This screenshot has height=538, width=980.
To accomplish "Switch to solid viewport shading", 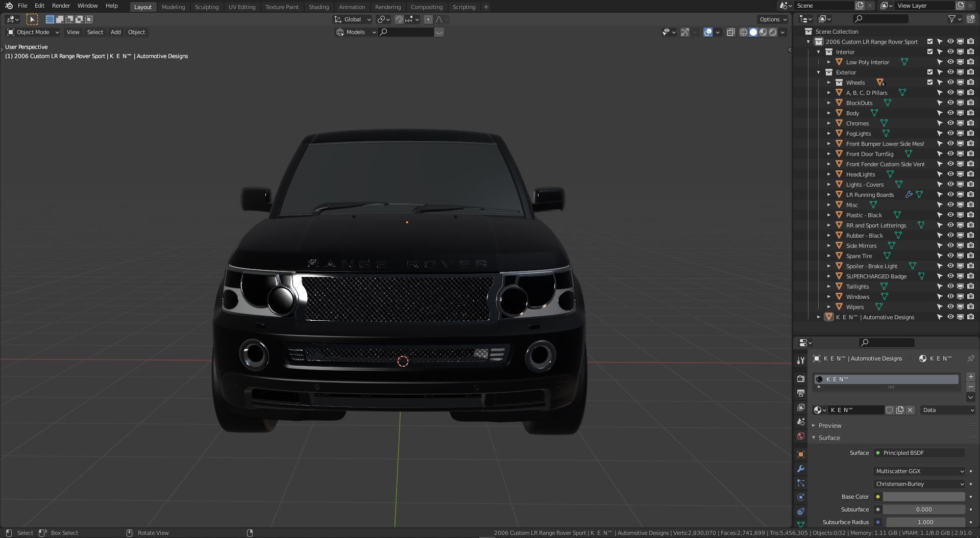I will pos(753,32).
